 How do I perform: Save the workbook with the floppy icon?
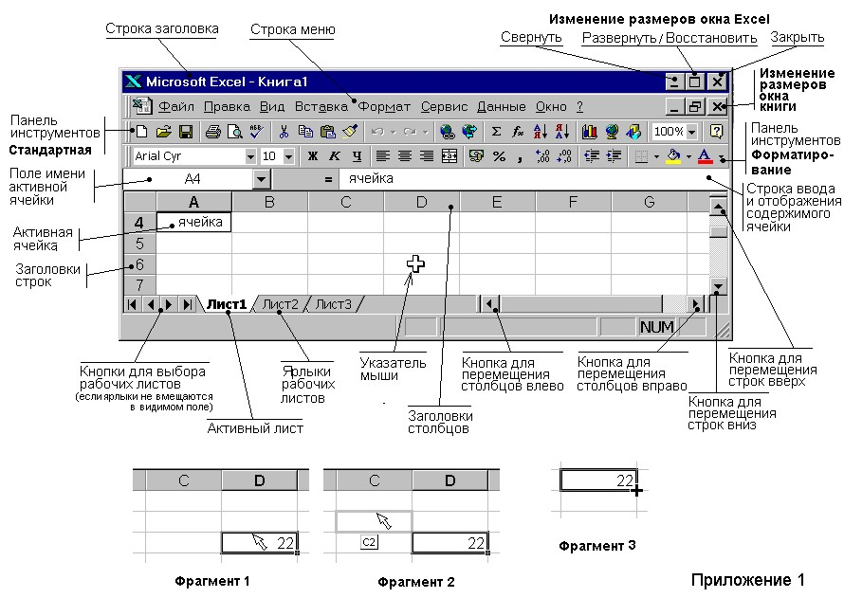coord(186,132)
